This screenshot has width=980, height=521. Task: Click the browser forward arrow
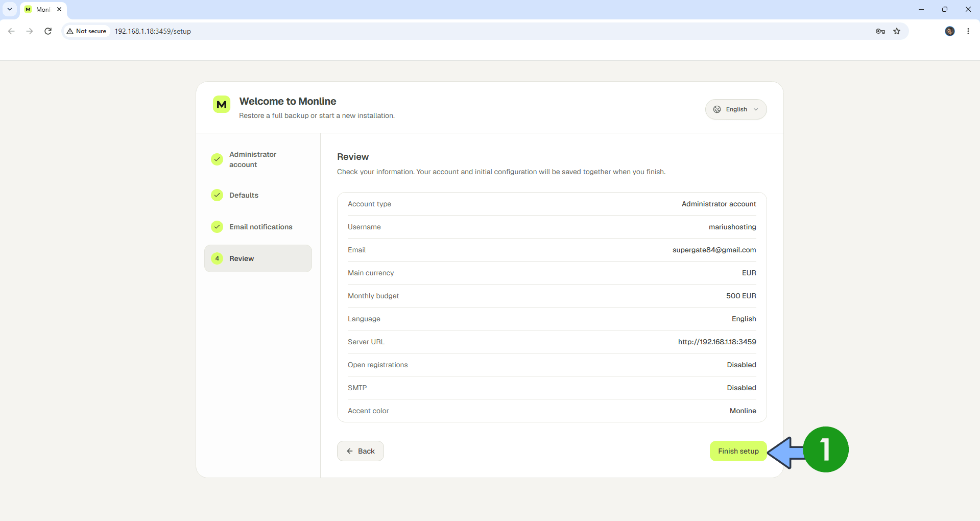(30, 31)
